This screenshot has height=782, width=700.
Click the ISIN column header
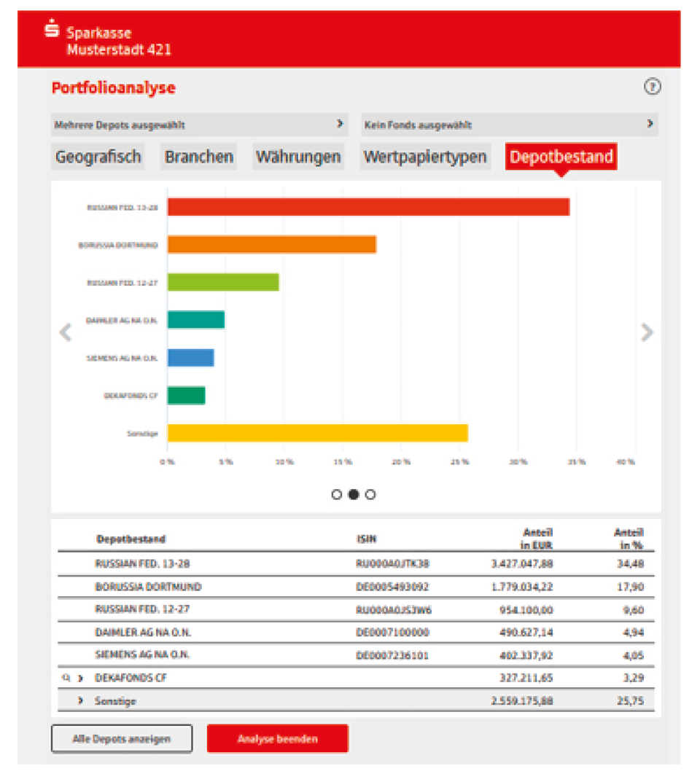pyautogui.click(x=367, y=539)
